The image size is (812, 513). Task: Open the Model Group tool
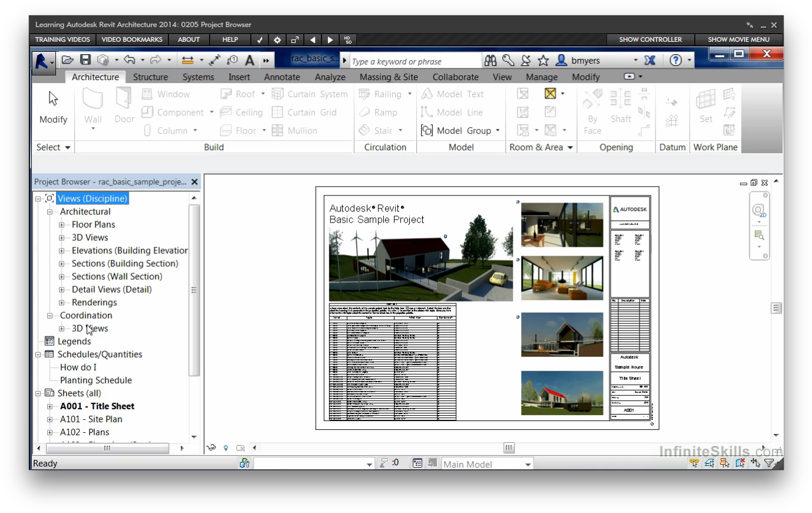[x=460, y=131]
